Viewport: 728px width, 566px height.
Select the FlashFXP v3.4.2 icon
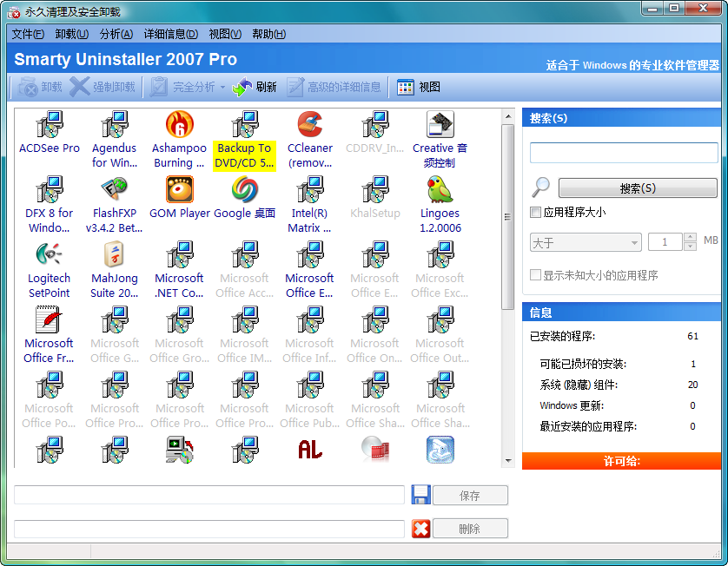pos(115,189)
